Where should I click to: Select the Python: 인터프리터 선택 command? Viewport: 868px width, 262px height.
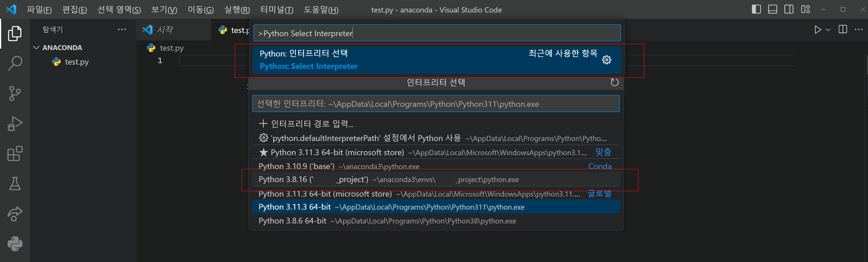click(437, 60)
